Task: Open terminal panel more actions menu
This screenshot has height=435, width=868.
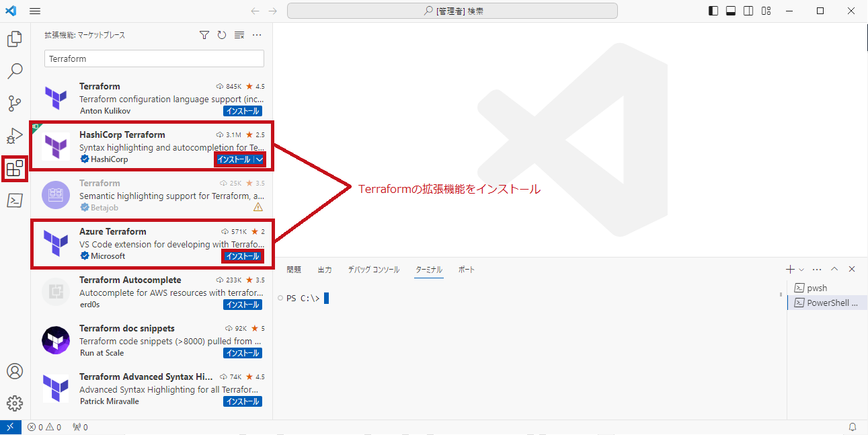Action: coord(817,269)
